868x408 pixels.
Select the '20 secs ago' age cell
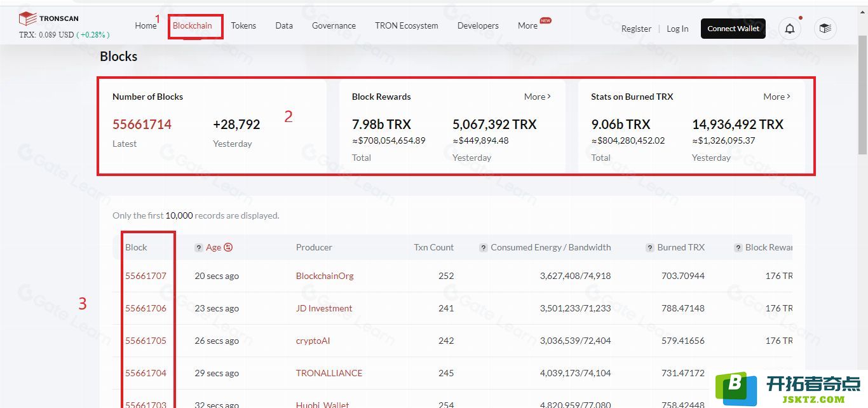(217, 276)
